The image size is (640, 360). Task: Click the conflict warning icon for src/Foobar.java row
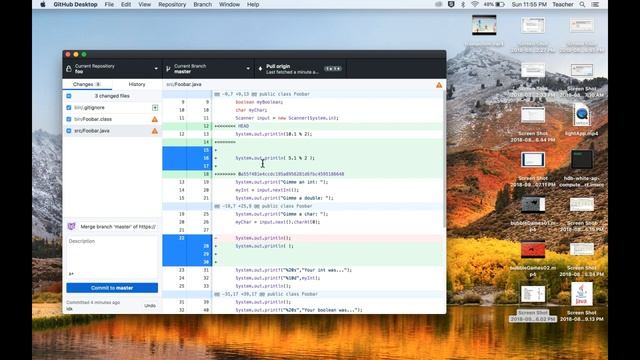(155, 131)
